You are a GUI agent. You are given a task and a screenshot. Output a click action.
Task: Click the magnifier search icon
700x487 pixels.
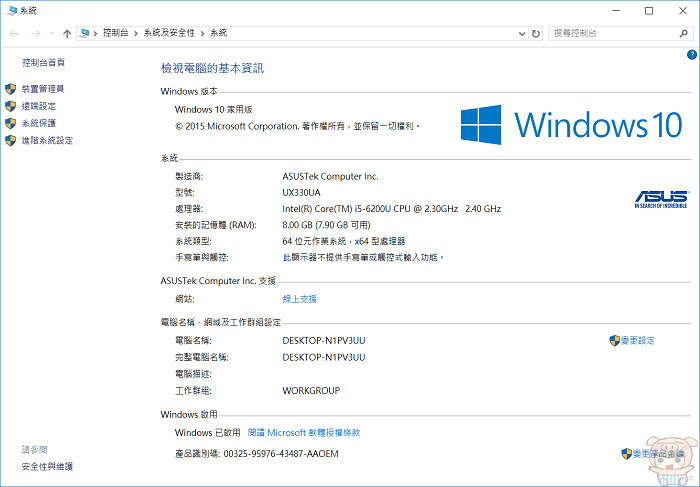pyautogui.click(x=683, y=33)
